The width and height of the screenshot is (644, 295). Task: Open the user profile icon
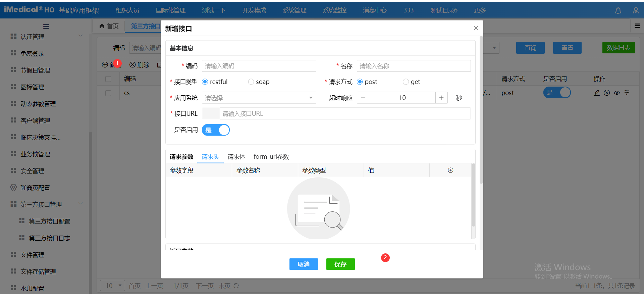tap(636, 11)
